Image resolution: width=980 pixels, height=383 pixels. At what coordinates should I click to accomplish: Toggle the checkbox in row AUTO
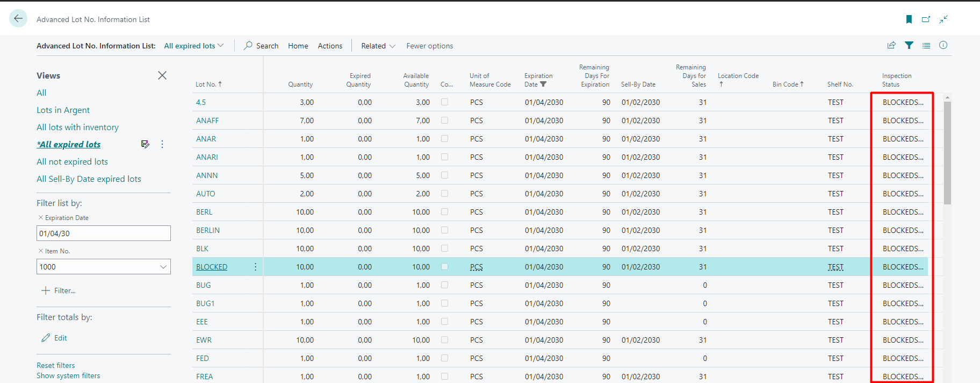(x=444, y=193)
